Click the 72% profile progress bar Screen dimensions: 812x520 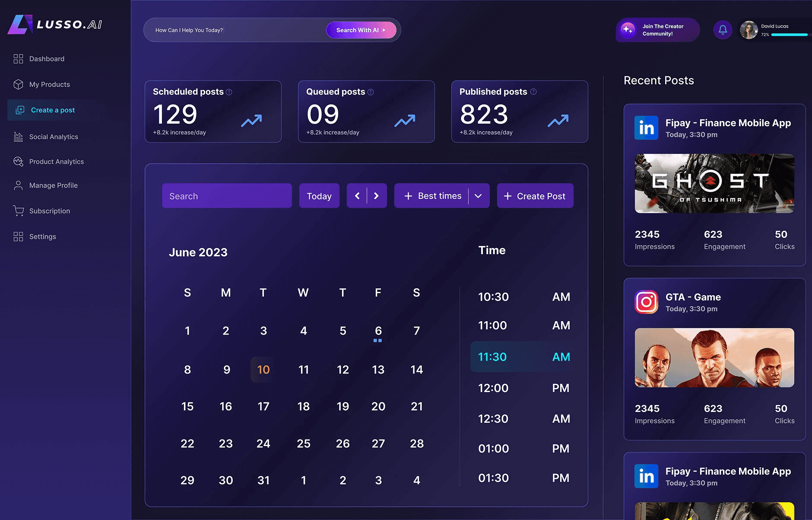click(789, 35)
